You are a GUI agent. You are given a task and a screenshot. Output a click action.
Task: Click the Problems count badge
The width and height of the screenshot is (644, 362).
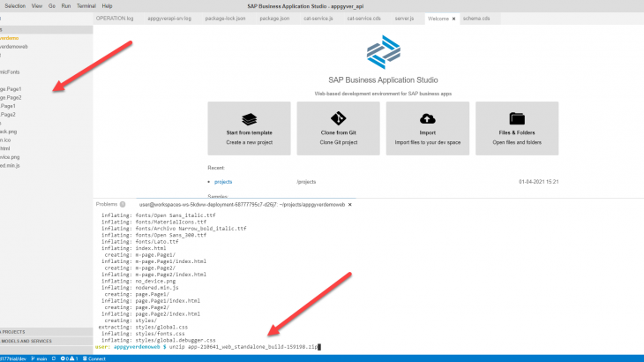123,204
